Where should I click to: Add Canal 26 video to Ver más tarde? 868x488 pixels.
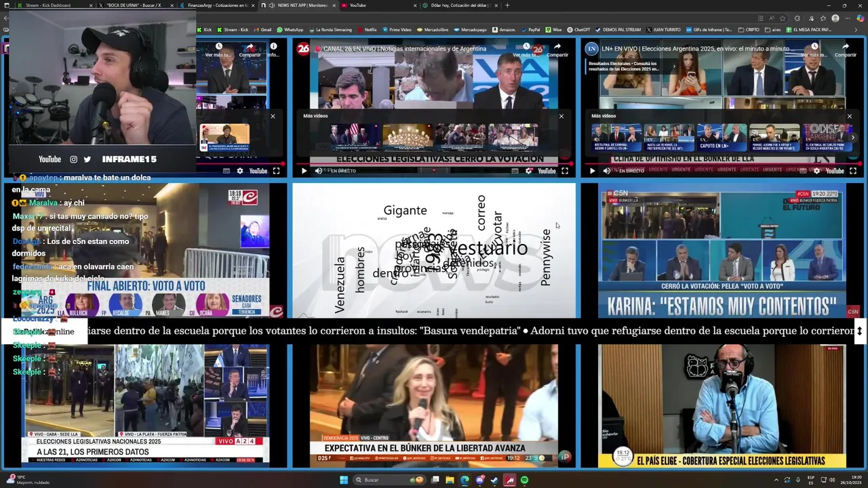(x=526, y=49)
